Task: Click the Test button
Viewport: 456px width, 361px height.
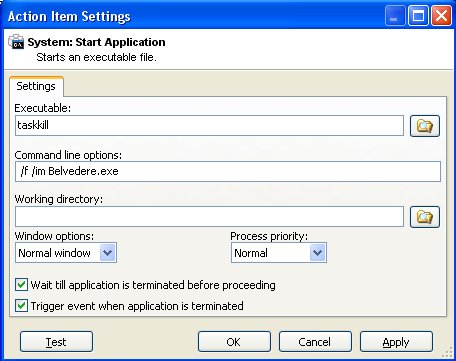Action: pos(56,342)
